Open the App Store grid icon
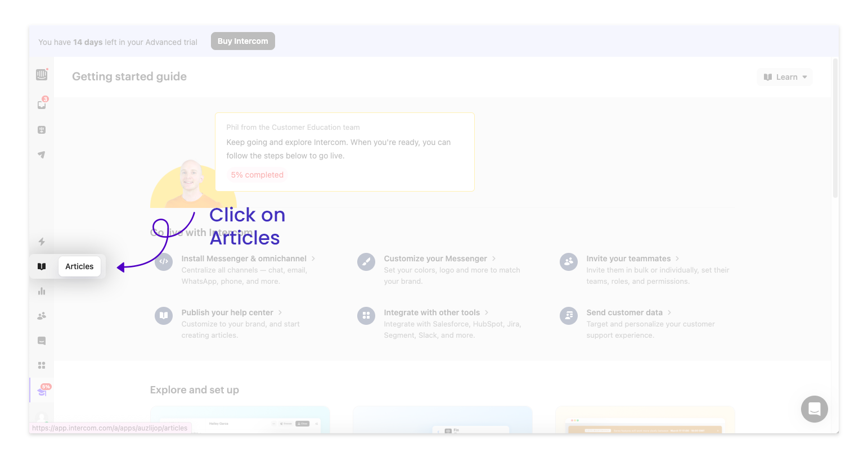The image size is (868, 458). [42, 365]
